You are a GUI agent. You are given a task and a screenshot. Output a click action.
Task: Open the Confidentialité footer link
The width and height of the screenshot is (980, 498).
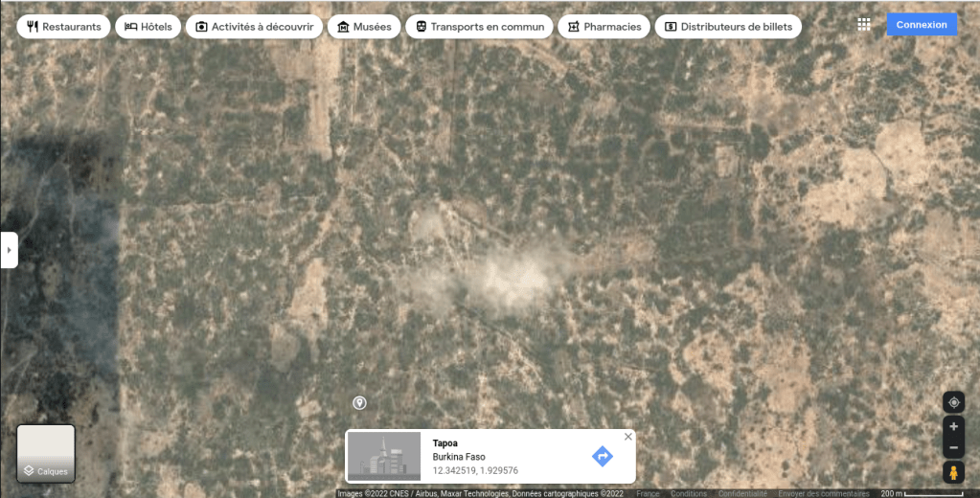[742, 494]
